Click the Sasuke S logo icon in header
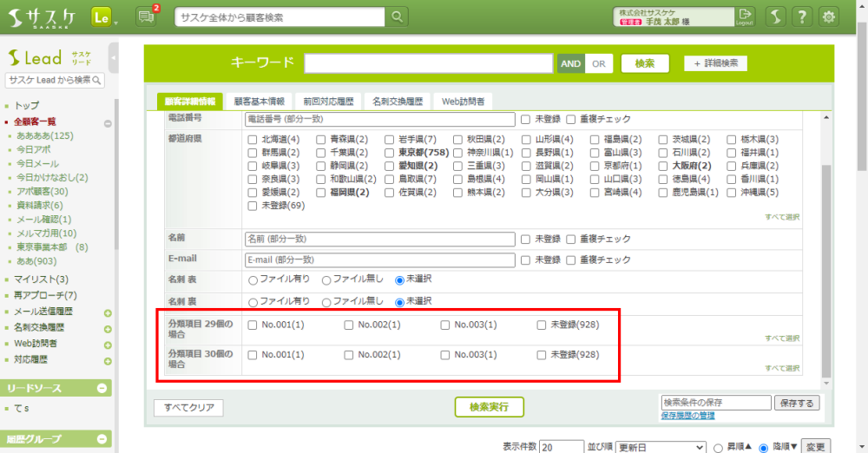Screen dimensions: 868x453 click(776, 16)
